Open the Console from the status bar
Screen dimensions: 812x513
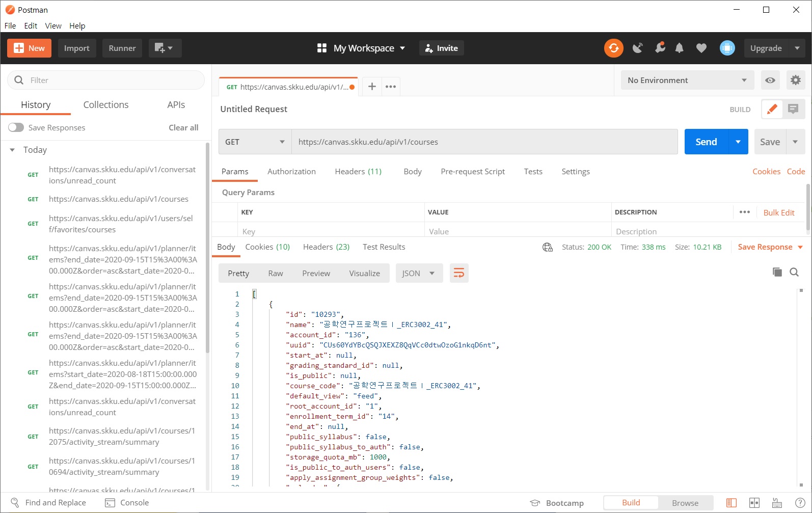pyautogui.click(x=127, y=502)
